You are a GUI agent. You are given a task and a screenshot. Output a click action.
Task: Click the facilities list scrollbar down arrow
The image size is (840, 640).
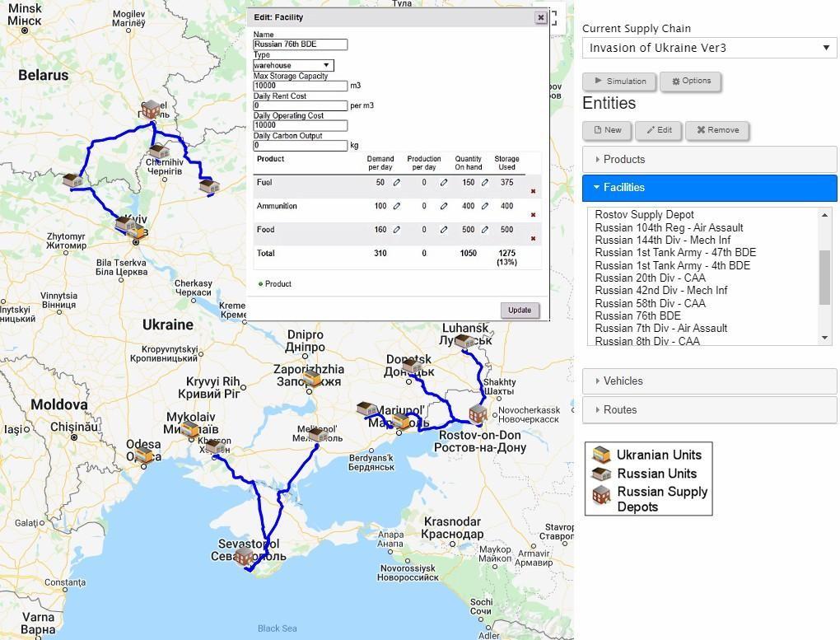825,339
